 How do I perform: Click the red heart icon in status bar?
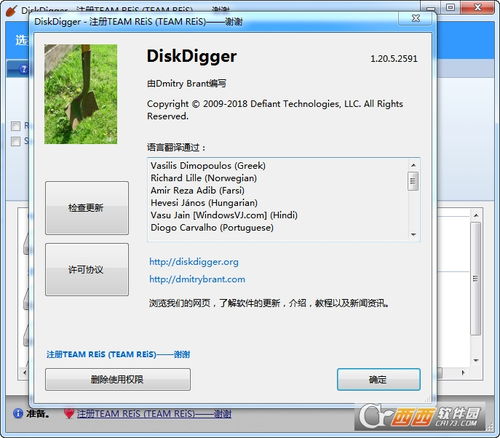pos(69,414)
